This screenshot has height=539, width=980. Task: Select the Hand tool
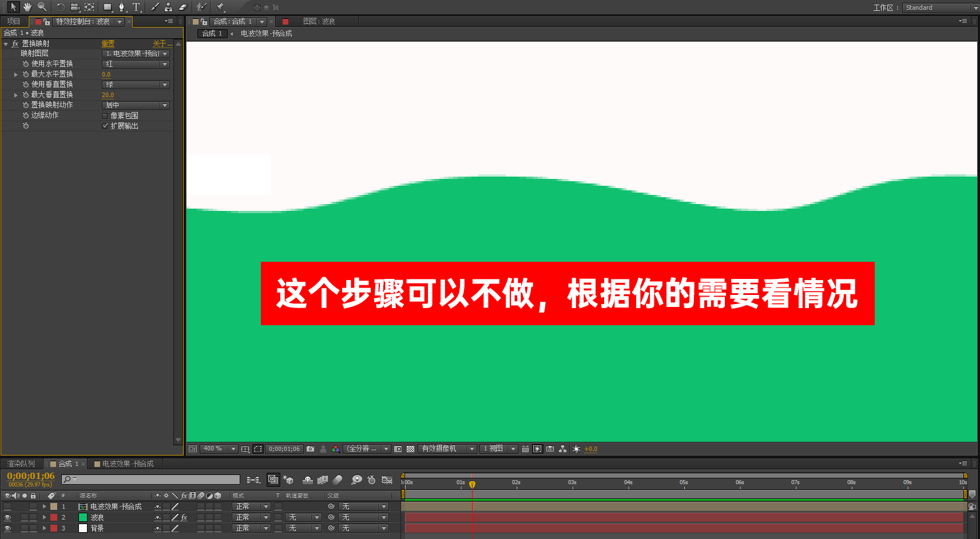point(27,7)
